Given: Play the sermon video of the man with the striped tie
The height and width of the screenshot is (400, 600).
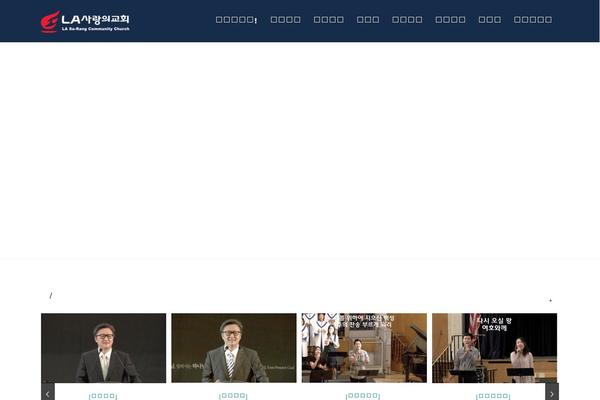Looking at the screenshot, I should click(x=234, y=348).
